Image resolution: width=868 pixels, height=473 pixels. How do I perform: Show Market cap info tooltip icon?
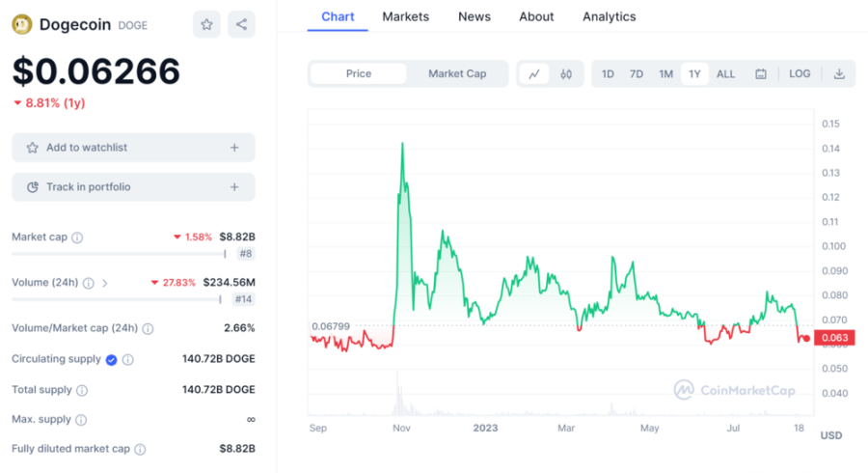pos(77,237)
